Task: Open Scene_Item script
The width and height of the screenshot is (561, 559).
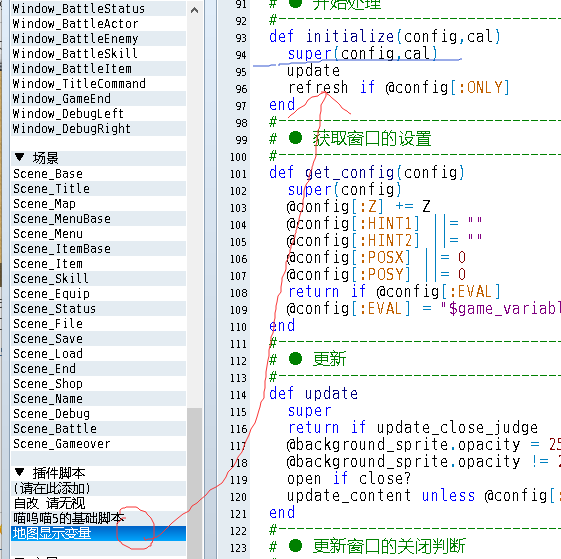Action: (x=99, y=264)
